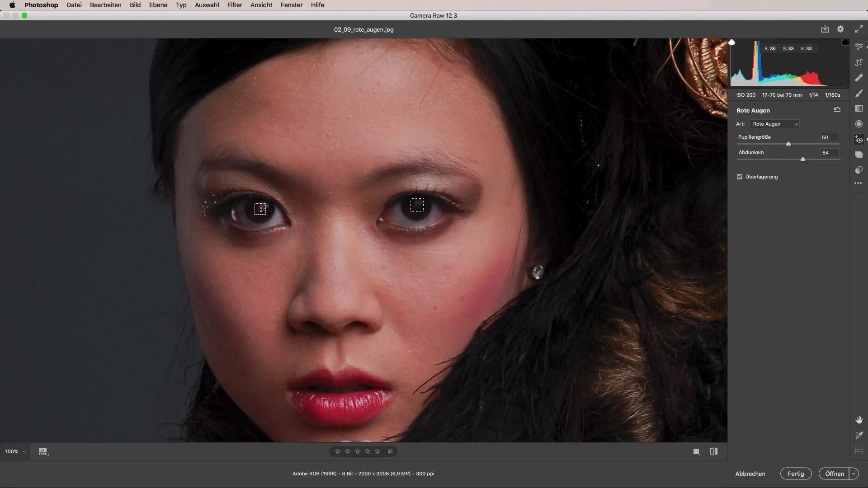Open the Adobe RGB workflow options link

pos(363,474)
